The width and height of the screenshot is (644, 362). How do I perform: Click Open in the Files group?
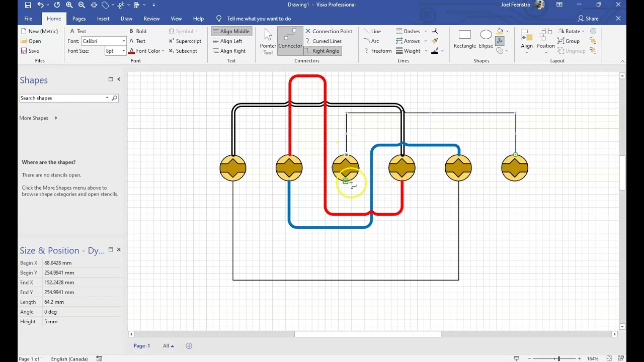(31, 41)
